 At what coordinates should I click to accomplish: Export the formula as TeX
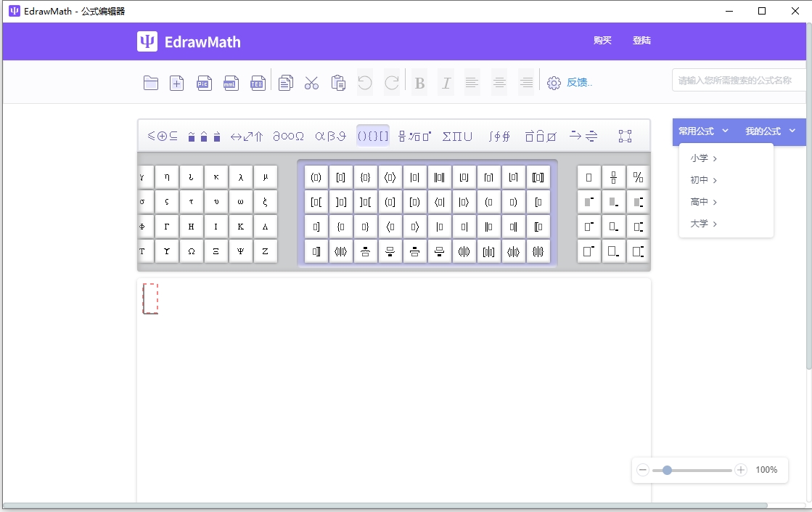258,83
